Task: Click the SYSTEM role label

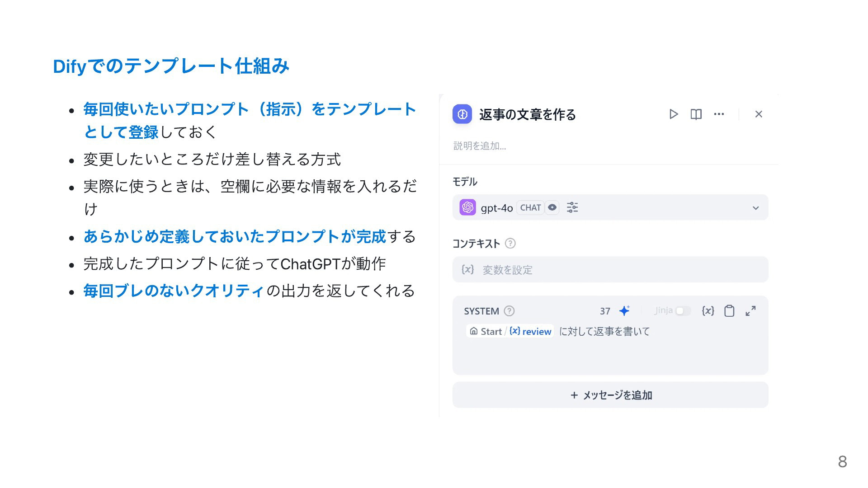Action: click(481, 311)
